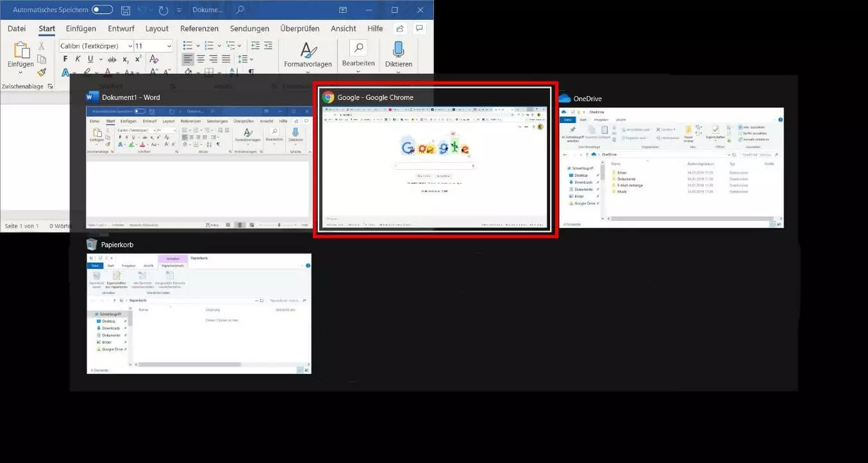The image size is (868, 463).
Task: Click the Einfügen clipboard paste icon in Word ribbon
Action: [x=21, y=51]
